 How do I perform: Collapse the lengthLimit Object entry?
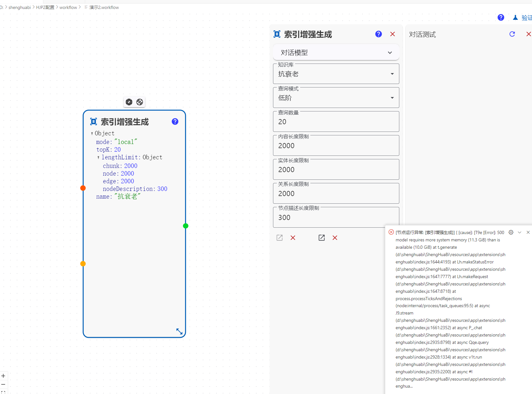tap(98, 157)
